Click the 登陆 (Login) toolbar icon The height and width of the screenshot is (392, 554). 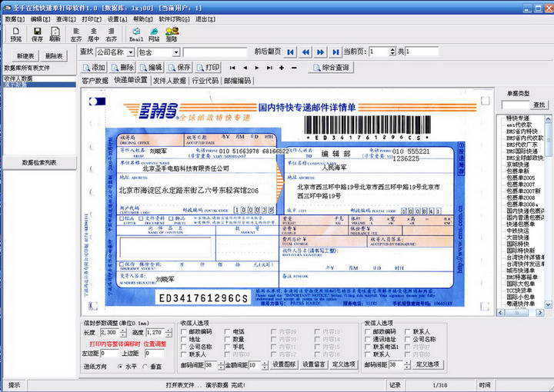(x=171, y=33)
